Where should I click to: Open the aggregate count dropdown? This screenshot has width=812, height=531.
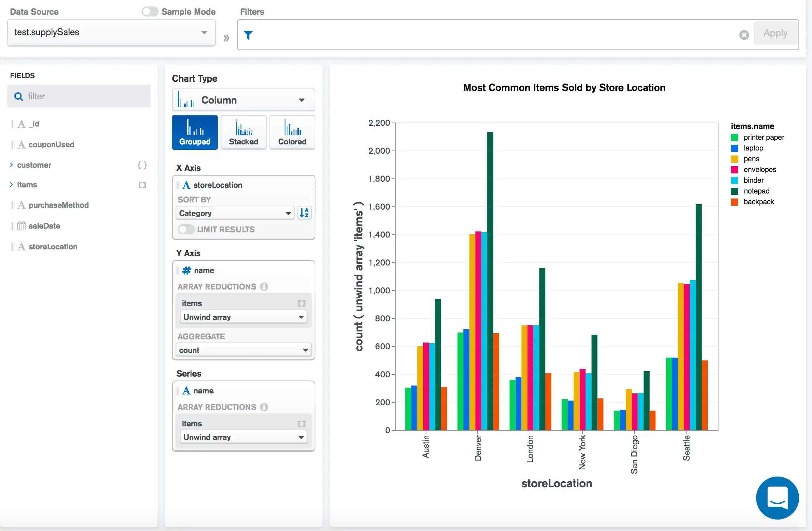244,350
